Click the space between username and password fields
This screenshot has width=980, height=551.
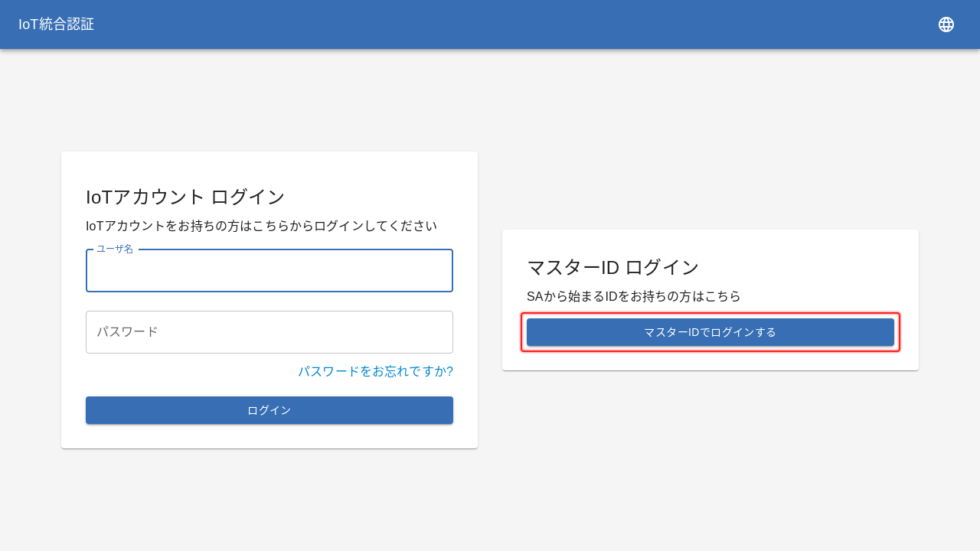(x=269, y=302)
